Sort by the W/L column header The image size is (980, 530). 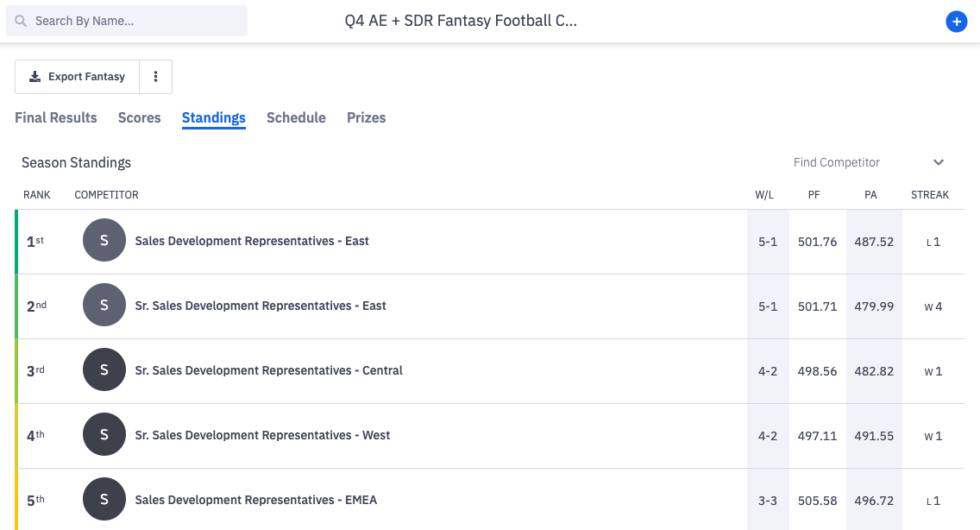[x=763, y=194]
